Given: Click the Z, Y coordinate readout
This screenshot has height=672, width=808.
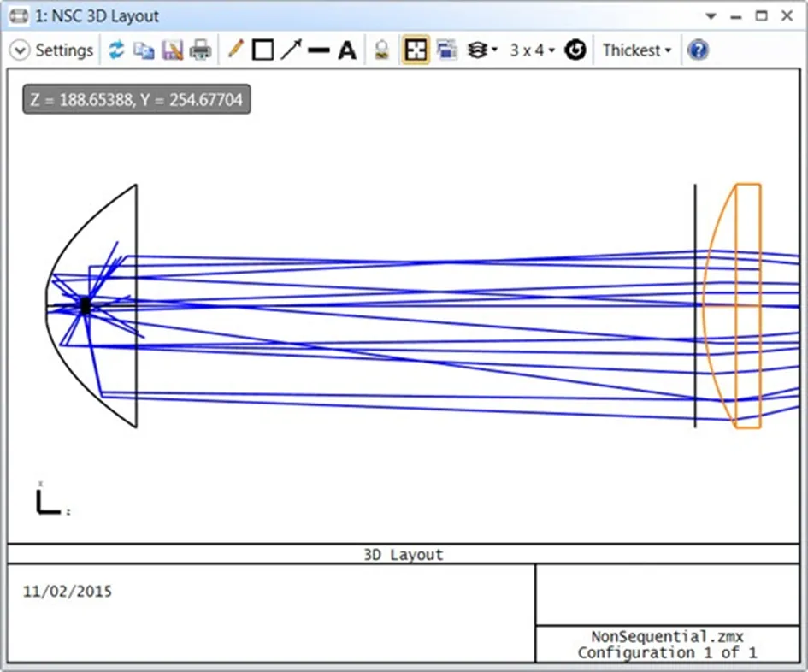Looking at the screenshot, I should click(137, 99).
